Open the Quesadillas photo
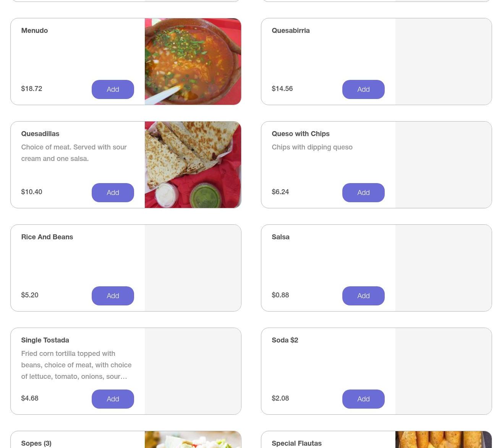The height and width of the screenshot is (448, 502). coord(193,165)
